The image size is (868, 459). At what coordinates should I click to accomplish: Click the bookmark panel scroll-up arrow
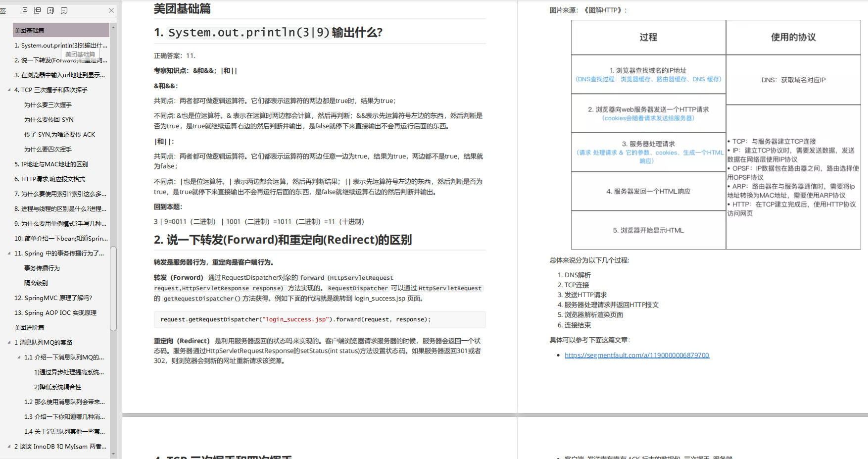[x=113, y=27]
